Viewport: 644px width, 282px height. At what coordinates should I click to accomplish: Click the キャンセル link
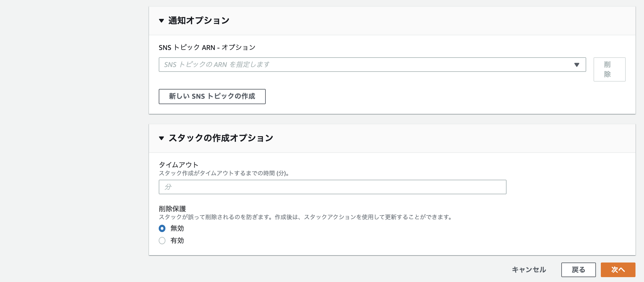click(529, 270)
